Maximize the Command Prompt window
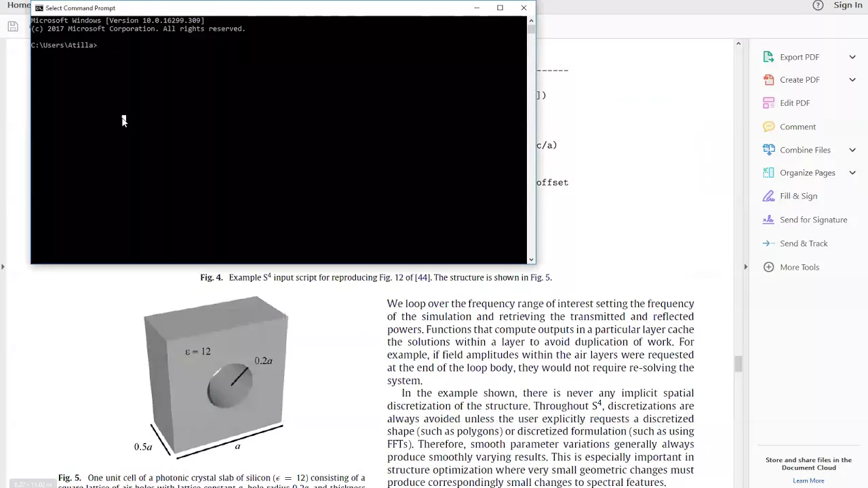 (x=500, y=8)
